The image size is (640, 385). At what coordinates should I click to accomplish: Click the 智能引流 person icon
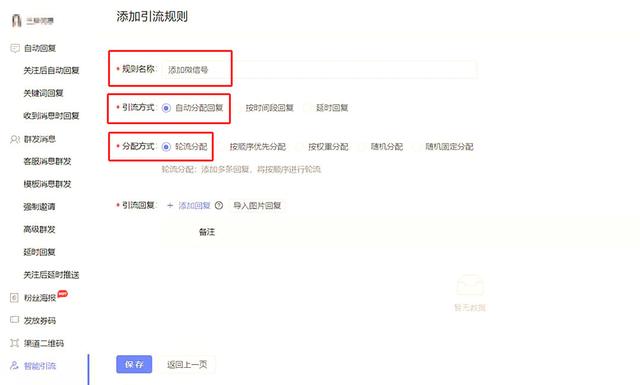[x=14, y=365]
